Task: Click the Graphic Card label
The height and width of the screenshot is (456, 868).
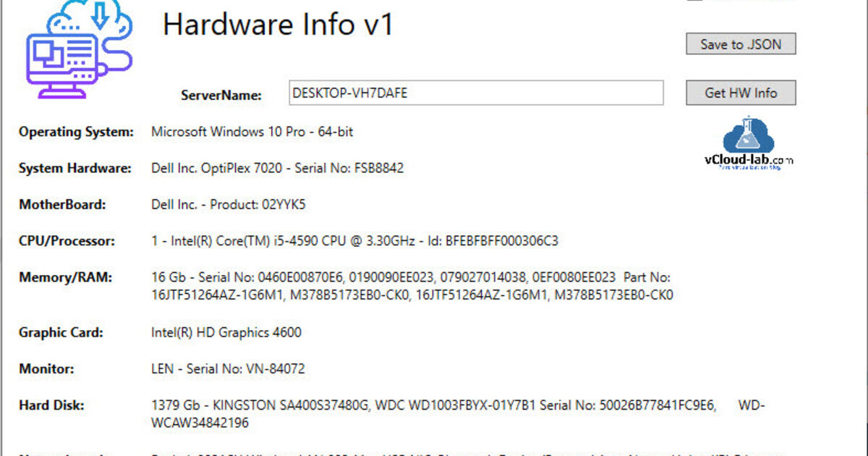Action: click(61, 332)
